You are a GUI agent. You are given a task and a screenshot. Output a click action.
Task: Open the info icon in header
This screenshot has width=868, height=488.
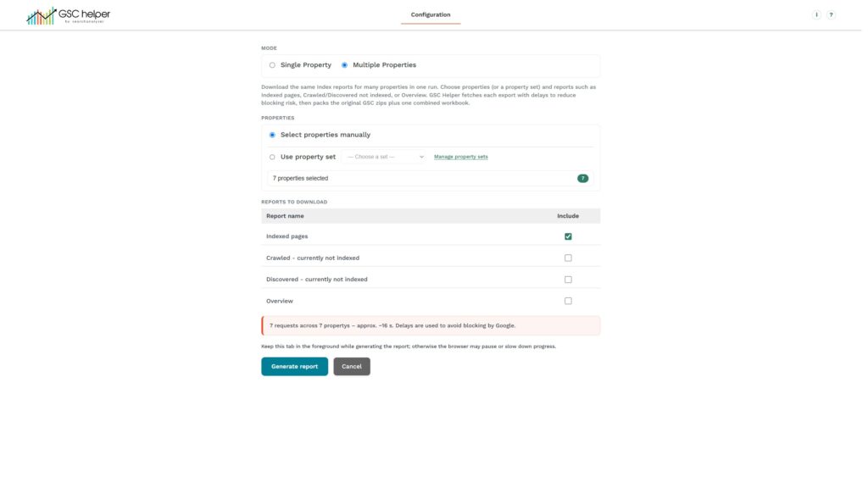tap(816, 15)
